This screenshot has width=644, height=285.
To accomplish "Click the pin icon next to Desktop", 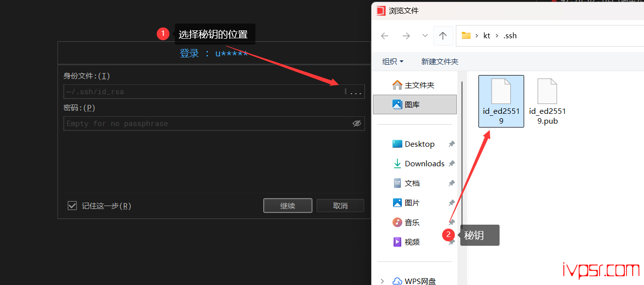I will pyautogui.click(x=451, y=144).
